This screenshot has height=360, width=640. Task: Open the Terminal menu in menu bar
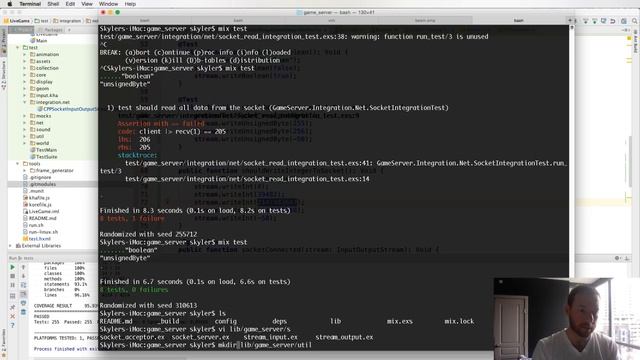tap(30, 4)
